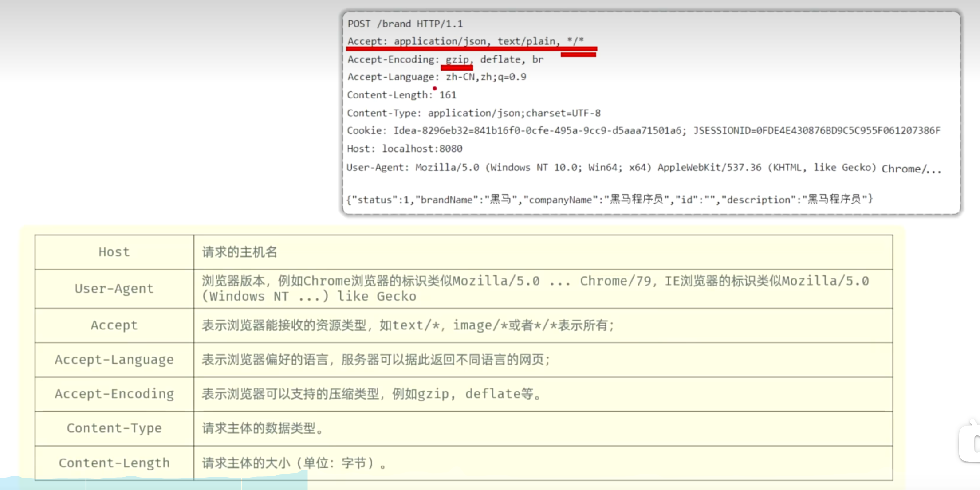Click the JSON request body text
Viewport: 980px width, 490px height.
(x=609, y=200)
